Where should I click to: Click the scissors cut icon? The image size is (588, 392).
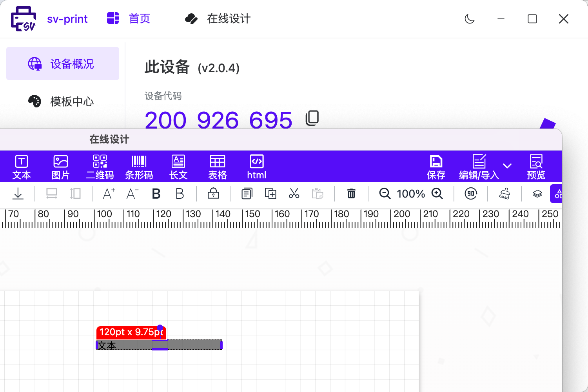pyautogui.click(x=294, y=194)
